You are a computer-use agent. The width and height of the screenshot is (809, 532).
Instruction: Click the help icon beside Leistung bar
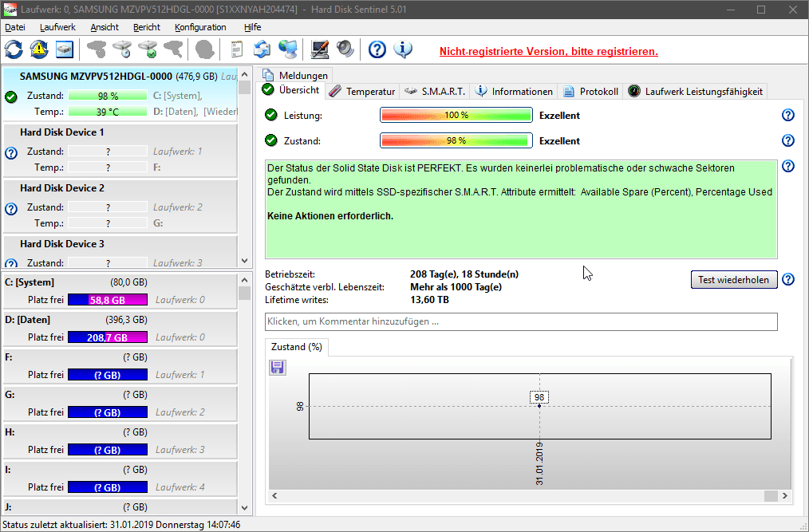point(787,115)
